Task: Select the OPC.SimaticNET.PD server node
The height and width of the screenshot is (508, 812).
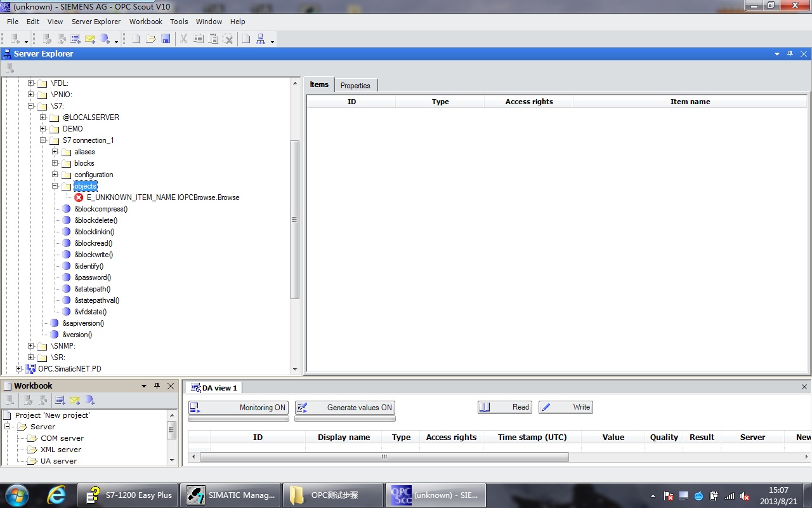Action: [x=69, y=369]
